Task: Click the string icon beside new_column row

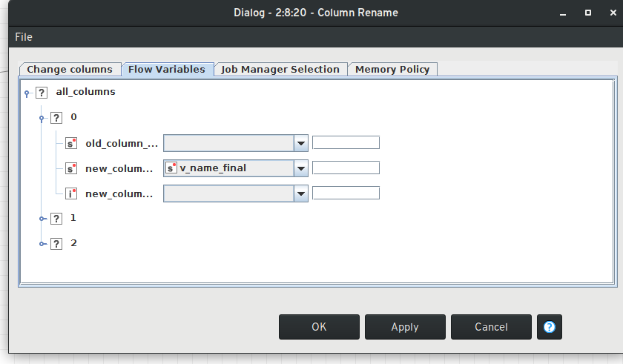Action: point(71,168)
